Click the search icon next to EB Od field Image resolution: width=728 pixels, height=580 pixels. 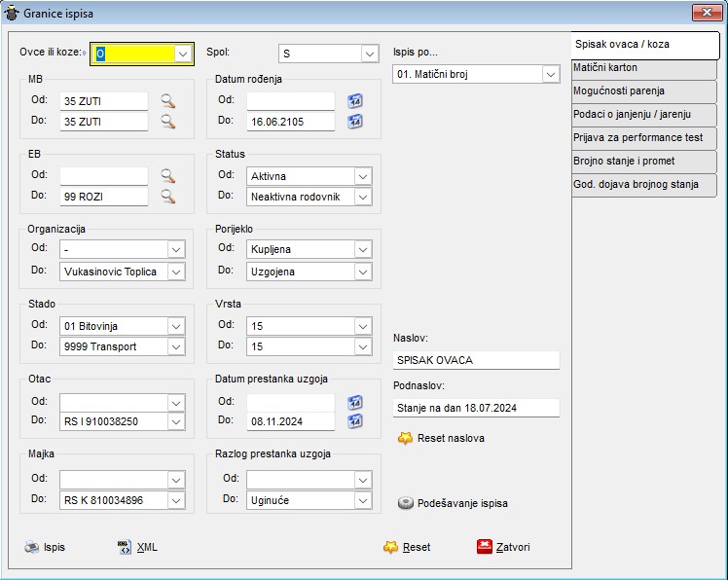coord(168,176)
